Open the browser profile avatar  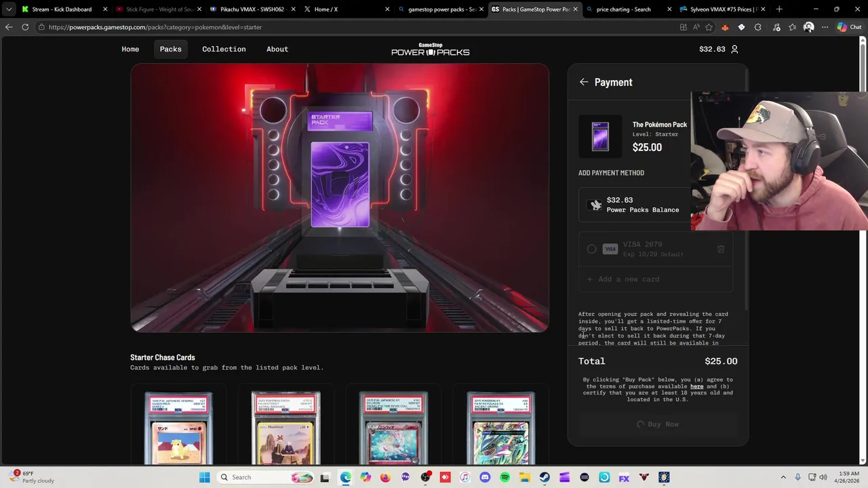(808, 27)
